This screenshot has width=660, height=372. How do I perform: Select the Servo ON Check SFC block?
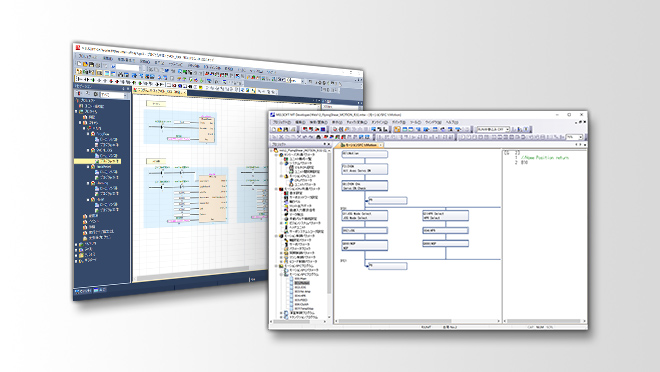point(365,186)
